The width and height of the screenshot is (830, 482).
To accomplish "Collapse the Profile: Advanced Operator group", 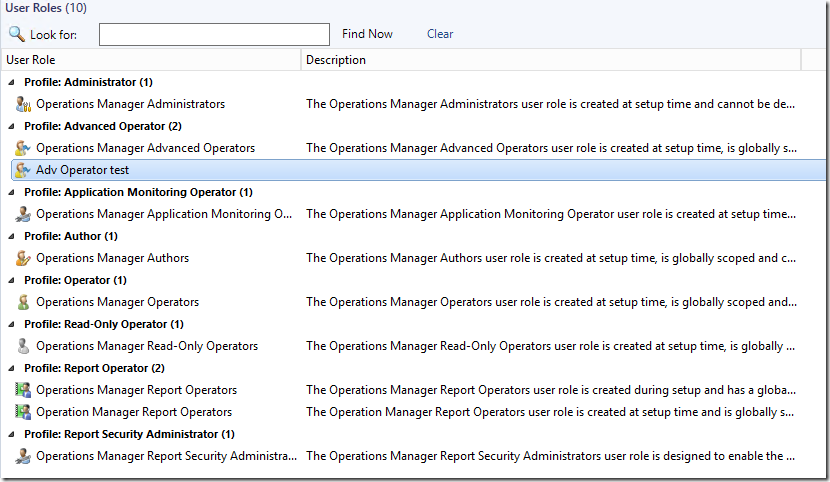I will (x=12, y=126).
